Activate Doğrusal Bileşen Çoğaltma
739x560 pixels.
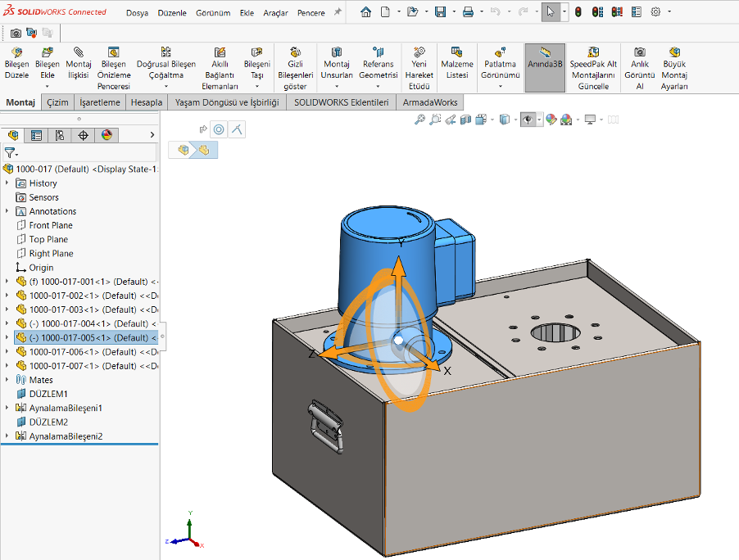pyautogui.click(x=166, y=63)
